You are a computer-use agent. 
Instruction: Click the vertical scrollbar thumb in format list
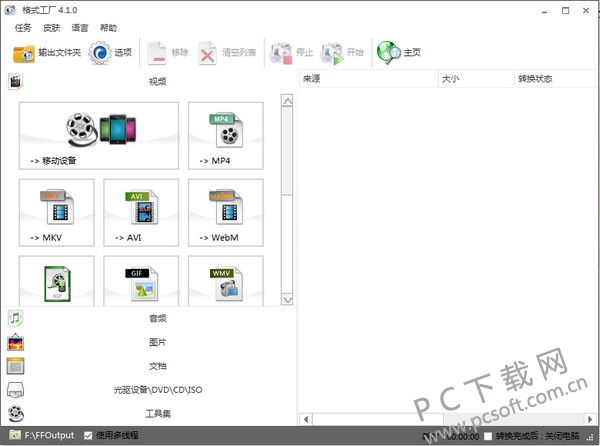[287, 151]
